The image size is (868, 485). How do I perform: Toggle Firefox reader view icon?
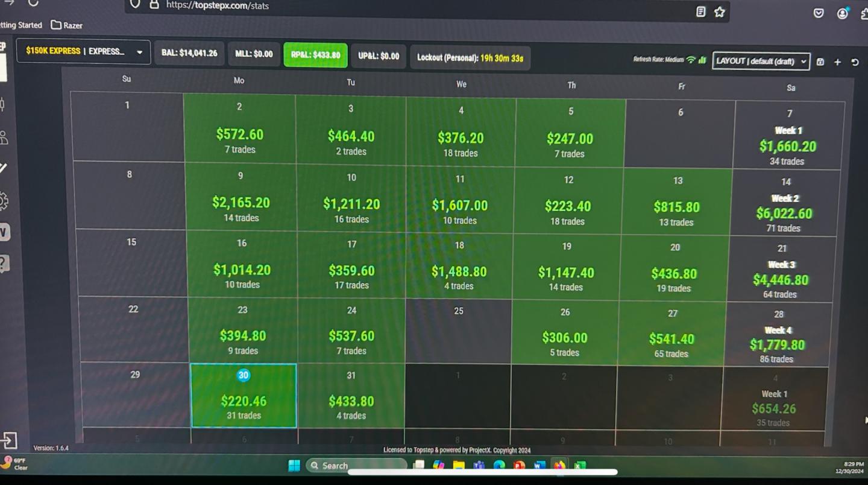(x=700, y=11)
